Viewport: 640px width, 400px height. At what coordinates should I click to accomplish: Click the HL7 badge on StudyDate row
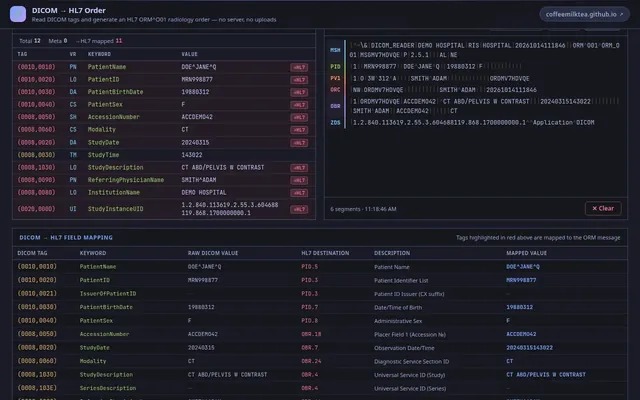(299, 143)
